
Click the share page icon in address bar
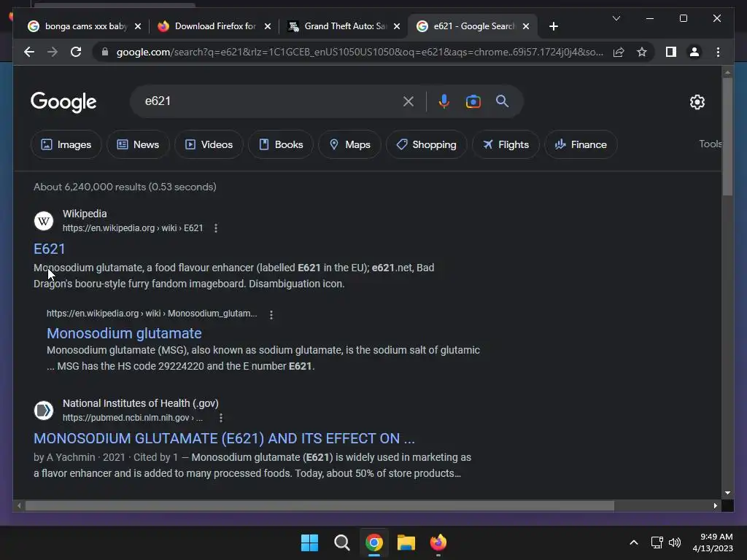[x=619, y=52]
